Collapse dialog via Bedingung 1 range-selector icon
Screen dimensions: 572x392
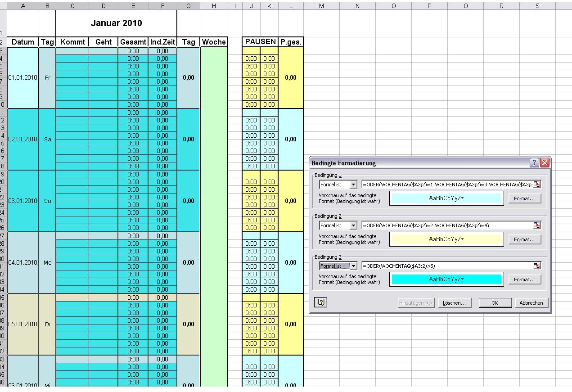point(537,185)
